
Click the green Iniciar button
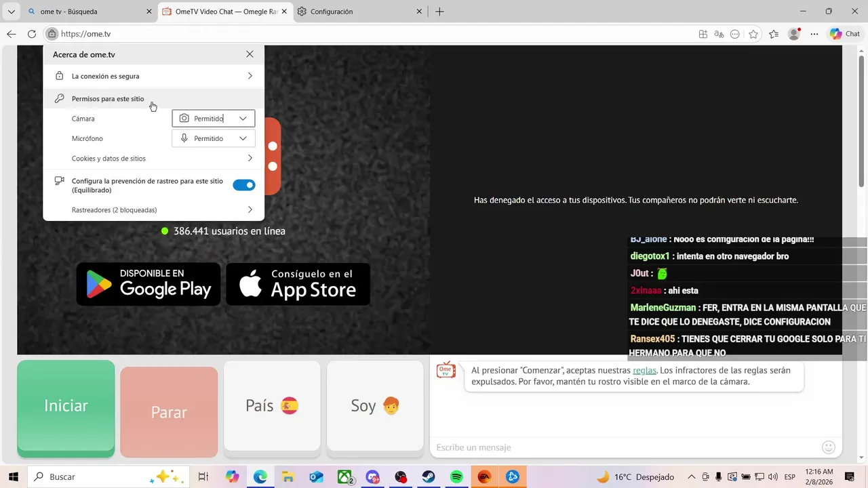coord(66,407)
